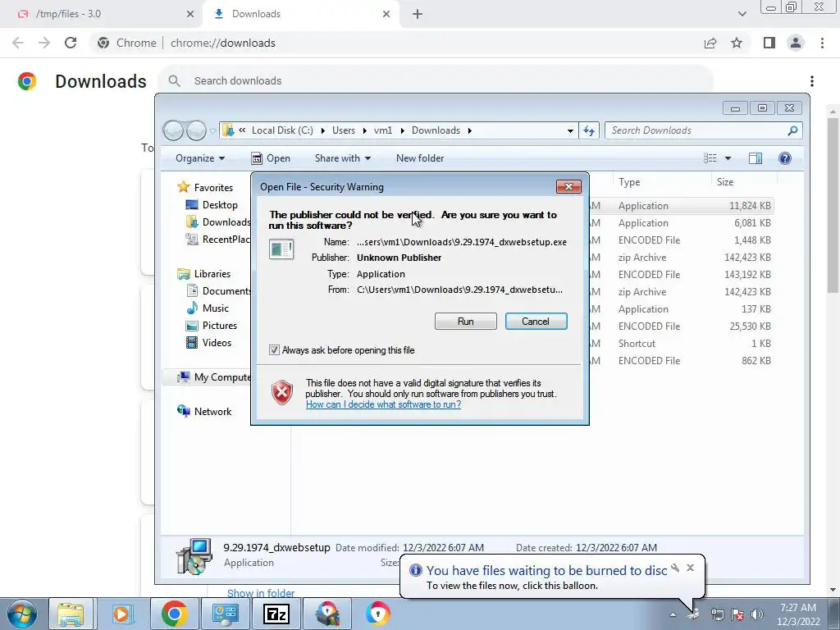840x630 pixels.
Task: Focus the Search downloads field
Action: click(x=436, y=81)
